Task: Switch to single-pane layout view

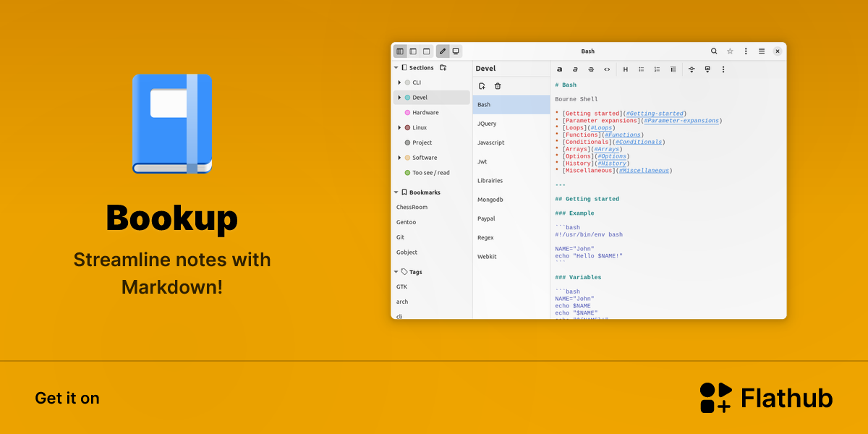Action: coord(426,51)
